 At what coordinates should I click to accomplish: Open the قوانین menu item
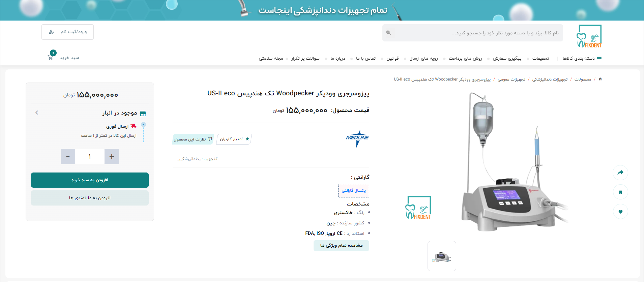point(392,58)
